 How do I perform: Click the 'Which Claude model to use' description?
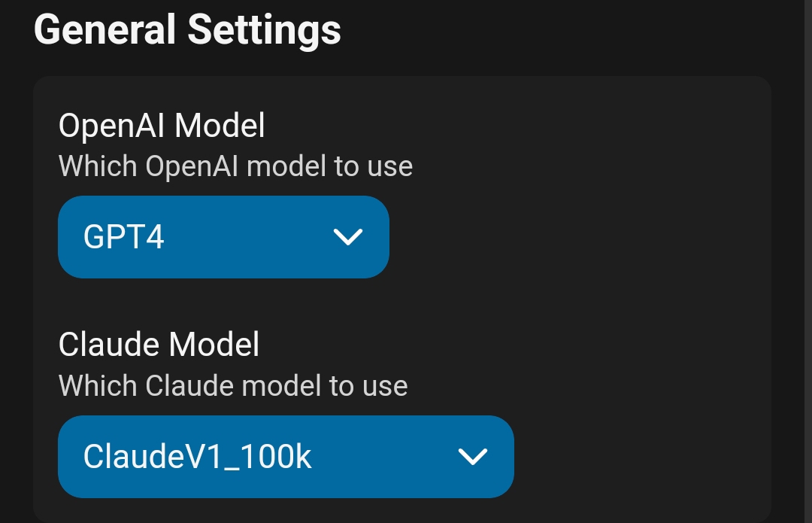click(233, 386)
